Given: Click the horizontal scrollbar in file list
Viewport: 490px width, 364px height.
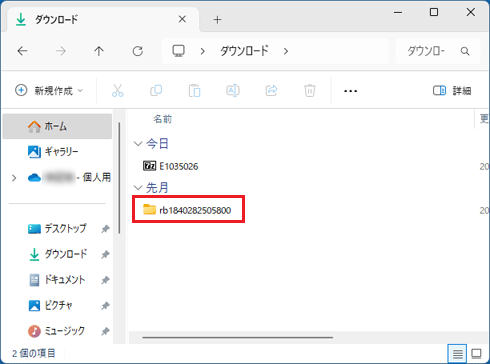Looking at the screenshot, I should tap(238, 337).
